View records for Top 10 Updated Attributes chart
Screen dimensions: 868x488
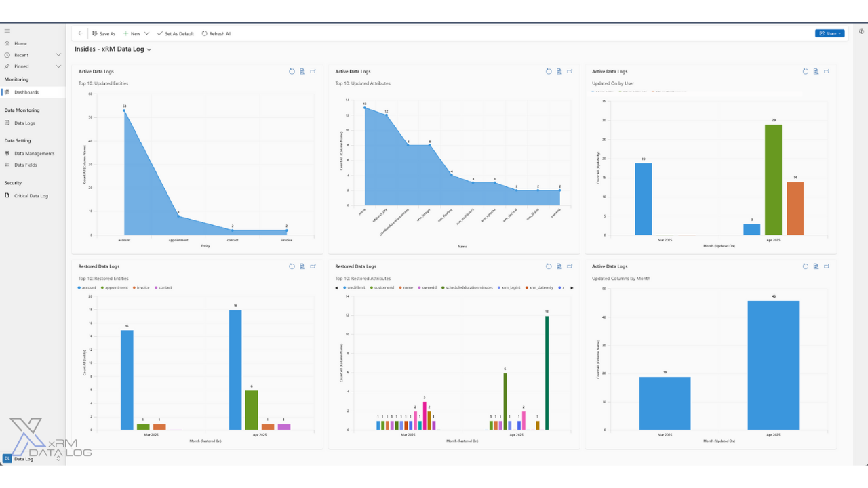[x=559, y=71]
